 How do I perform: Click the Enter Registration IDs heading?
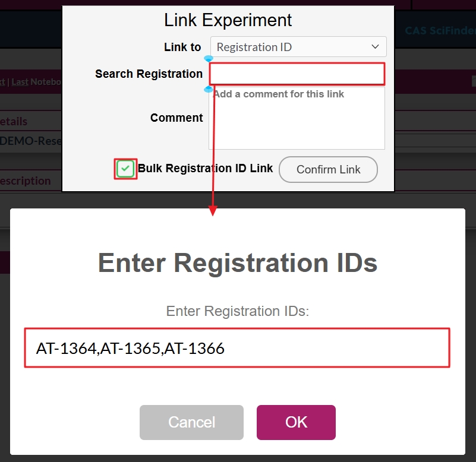[x=238, y=262]
